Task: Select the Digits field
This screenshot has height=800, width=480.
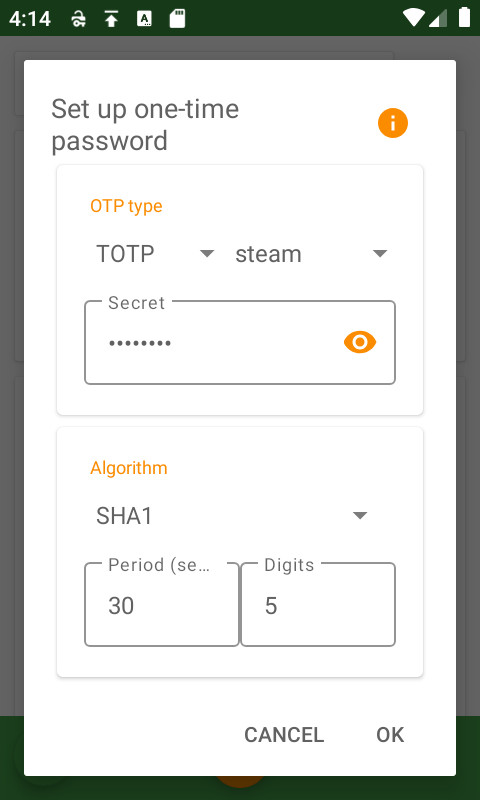Action: [318, 605]
